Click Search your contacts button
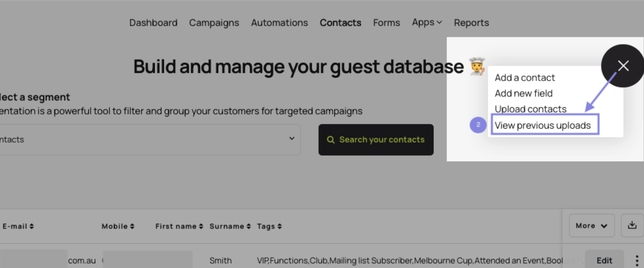Viewport: 644px width, 268px height. [x=376, y=140]
